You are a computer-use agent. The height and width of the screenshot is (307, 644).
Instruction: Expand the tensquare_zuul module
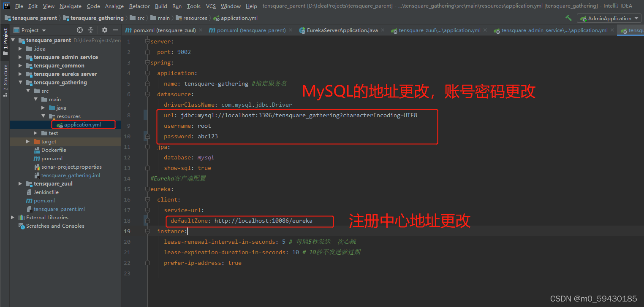[20, 184]
